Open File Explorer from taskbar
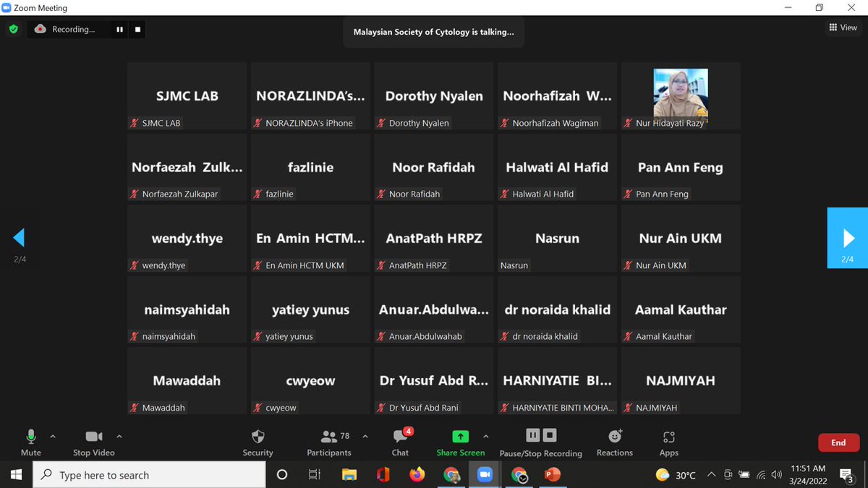Image resolution: width=868 pixels, height=488 pixels. click(349, 475)
